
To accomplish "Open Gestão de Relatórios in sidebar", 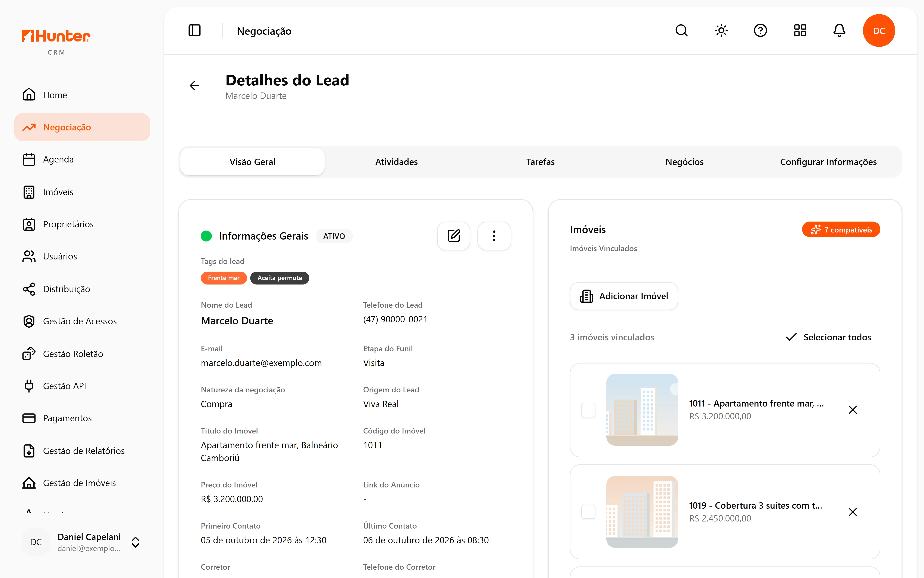I will pyautogui.click(x=82, y=451).
